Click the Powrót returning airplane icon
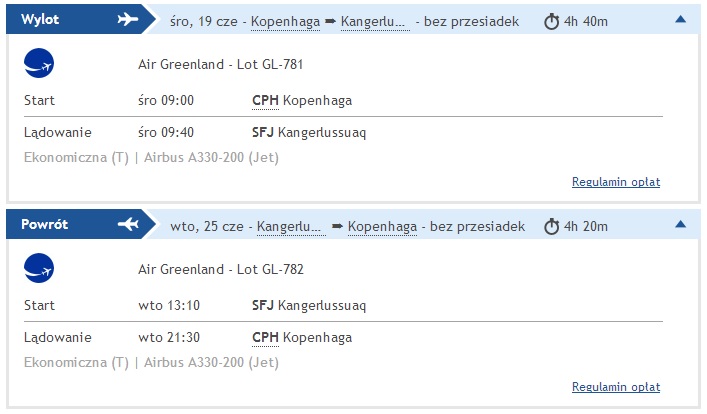Image resolution: width=707 pixels, height=414 pixels. coord(128,224)
